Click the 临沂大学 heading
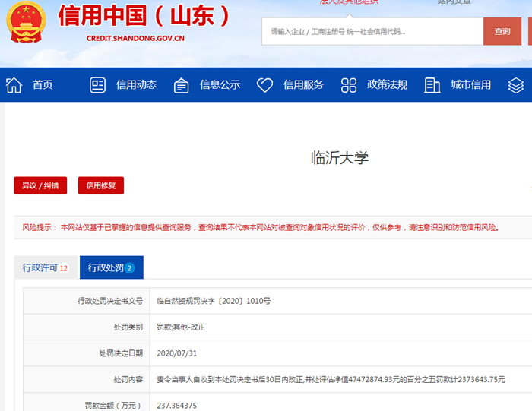This screenshot has height=411, width=532. point(340,158)
